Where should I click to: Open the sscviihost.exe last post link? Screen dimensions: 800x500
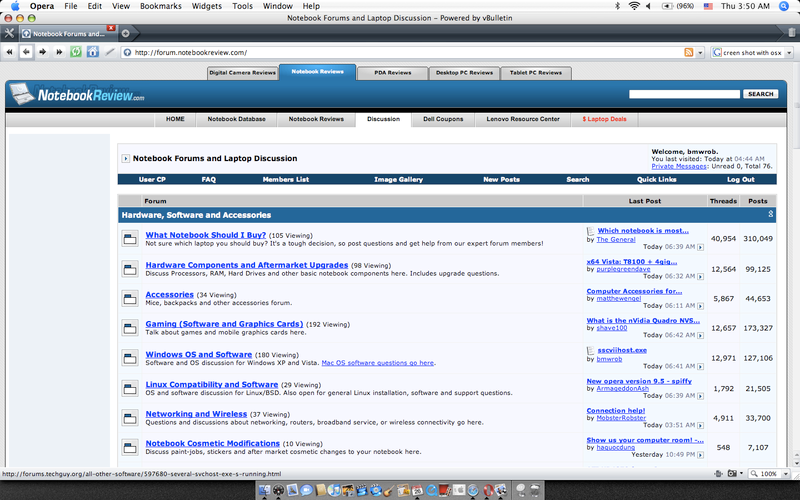pyautogui.click(x=622, y=351)
